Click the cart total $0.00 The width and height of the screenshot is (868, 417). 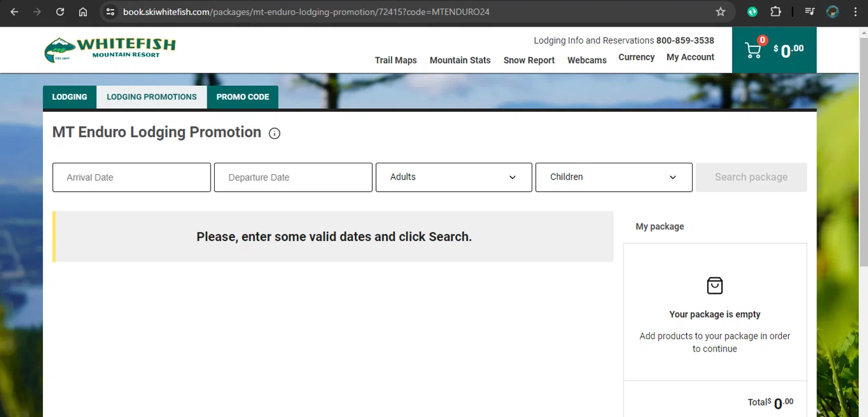pos(788,51)
